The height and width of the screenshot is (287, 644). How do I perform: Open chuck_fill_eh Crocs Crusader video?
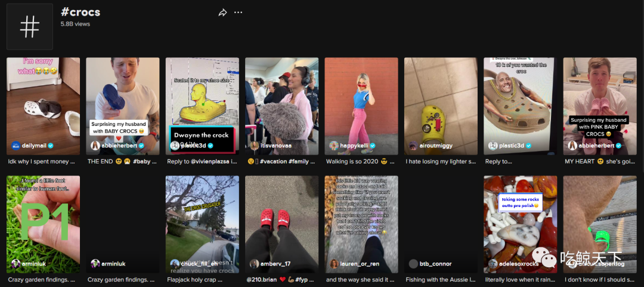pos(202,224)
